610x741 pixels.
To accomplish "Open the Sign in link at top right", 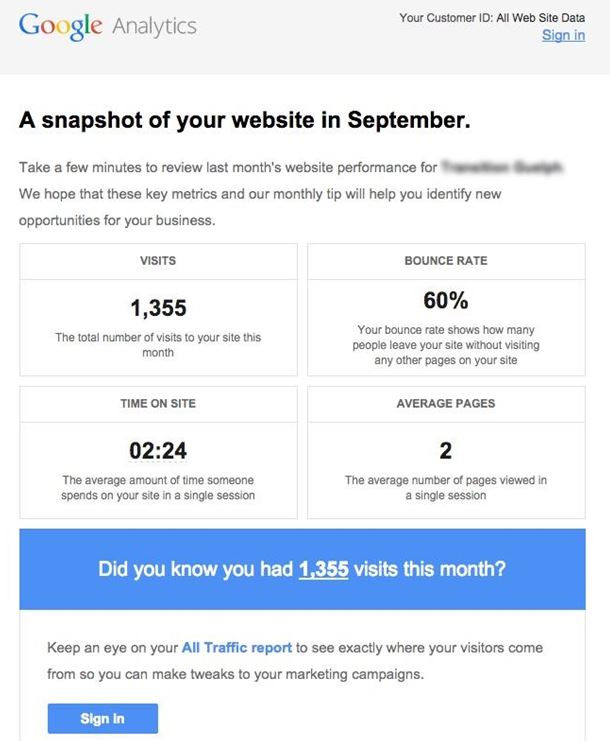I will 563,35.
